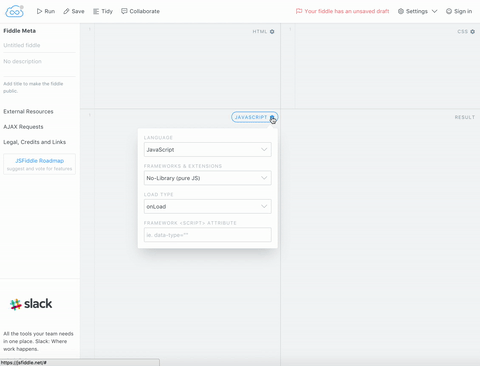The width and height of the screenshot is (480, 366).
Task: Click the No description field
Action: [x=39, y=62]
